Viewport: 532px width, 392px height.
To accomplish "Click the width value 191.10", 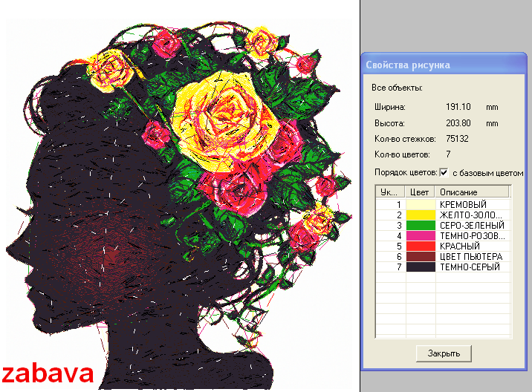I will click(x=458, y=107).
